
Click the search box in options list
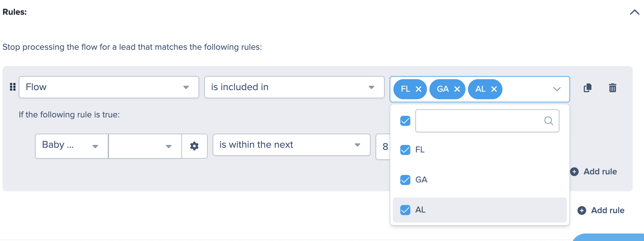[487, 121]
